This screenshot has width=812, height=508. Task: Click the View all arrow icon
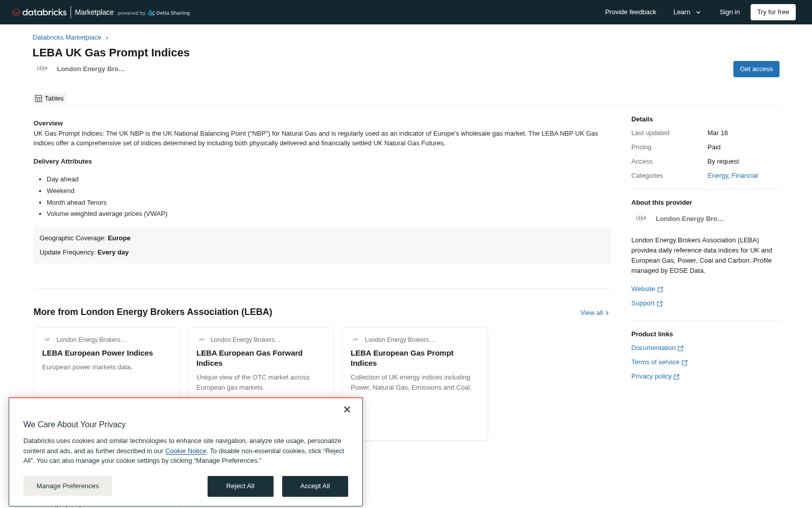click(x=607, y=313)
